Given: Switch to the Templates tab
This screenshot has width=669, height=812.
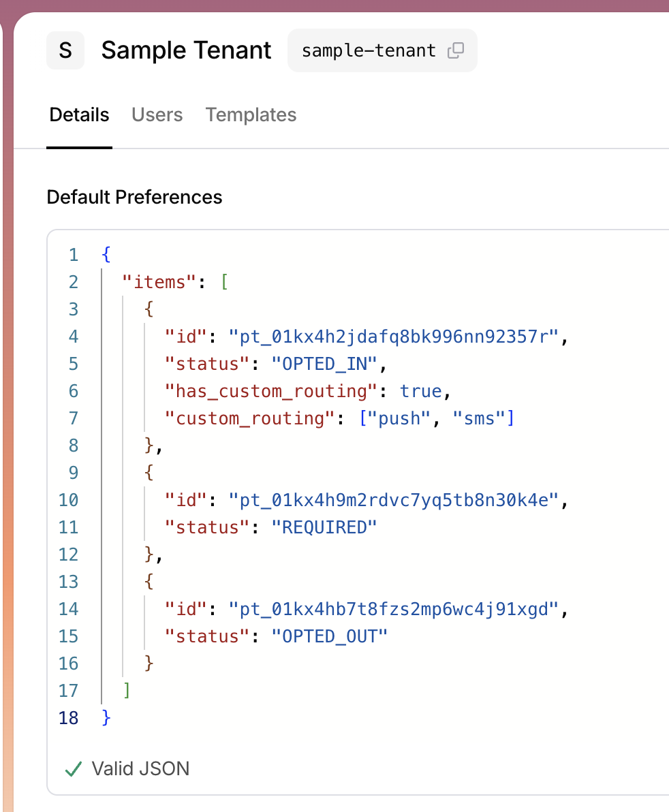Looking at the screenshot, I should (251, 114).
